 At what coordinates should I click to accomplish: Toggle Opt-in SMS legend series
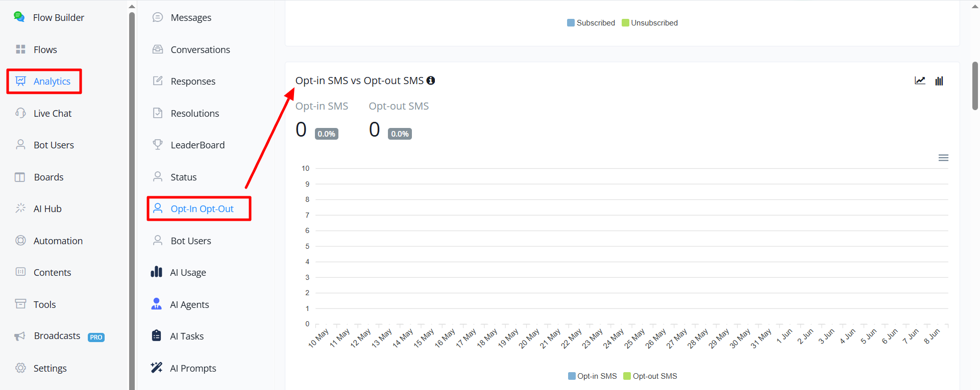[x=593, y=376]
